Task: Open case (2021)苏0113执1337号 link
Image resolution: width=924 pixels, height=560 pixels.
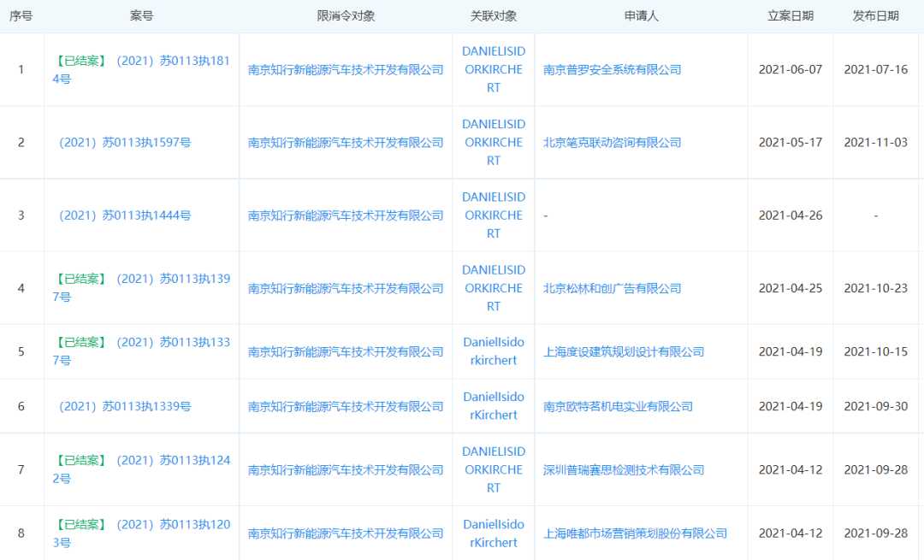Action: (141, 351)
